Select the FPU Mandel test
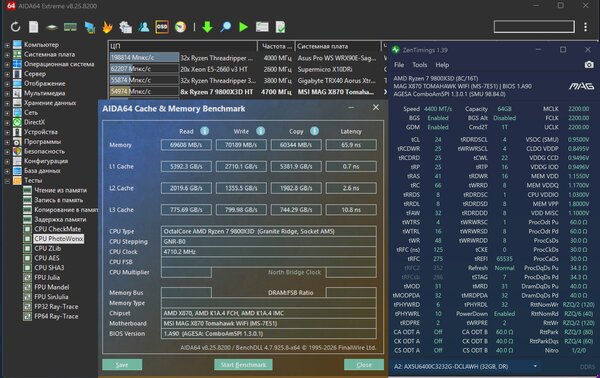600x378 pixels. click(52, 287)
